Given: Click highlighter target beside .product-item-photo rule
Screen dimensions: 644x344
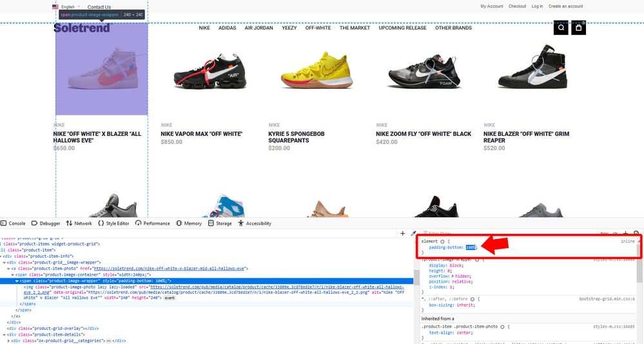Looking at the screenshot, I should tap(501, 327).
